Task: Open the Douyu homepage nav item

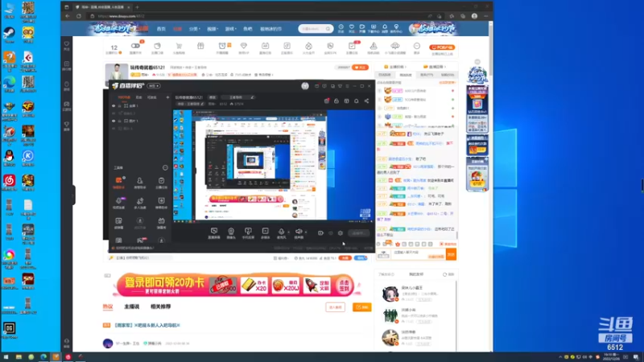Action: (x=161, y=29)
